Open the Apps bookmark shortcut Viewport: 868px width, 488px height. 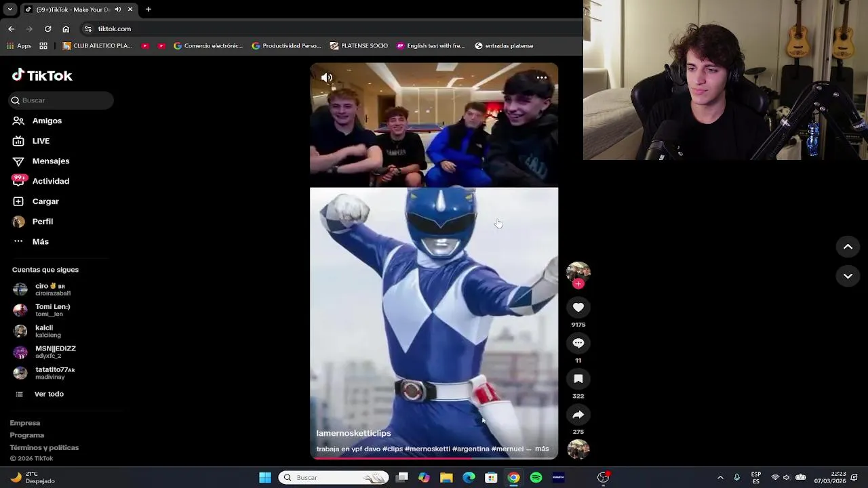[18, 46]
